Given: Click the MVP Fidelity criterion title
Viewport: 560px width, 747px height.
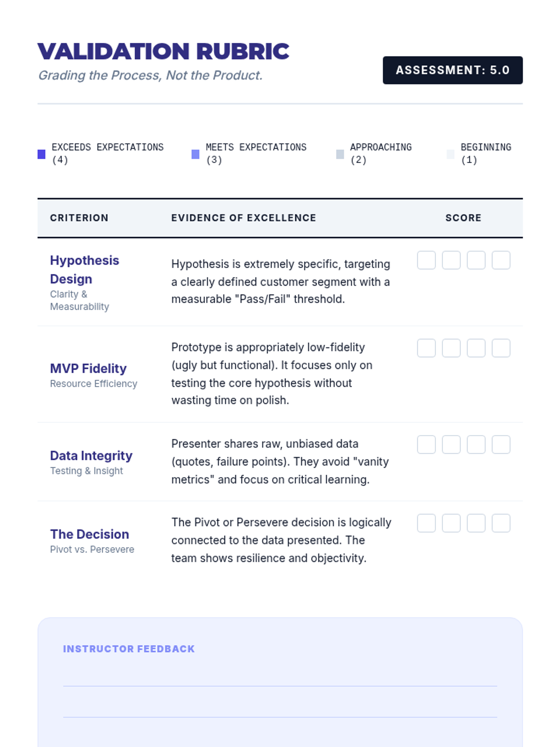Looking at the screenshot, I should tap(88, 368).
